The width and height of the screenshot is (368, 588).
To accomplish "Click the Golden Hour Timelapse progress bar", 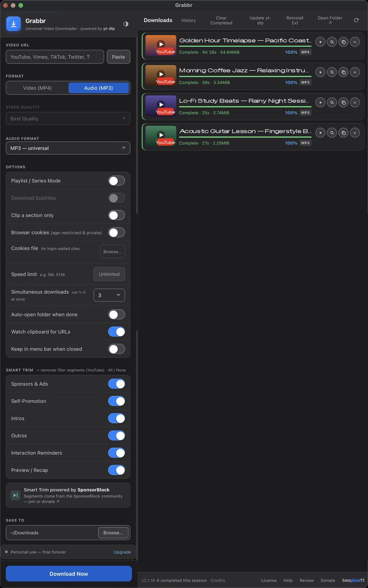I will pos(245,47).
